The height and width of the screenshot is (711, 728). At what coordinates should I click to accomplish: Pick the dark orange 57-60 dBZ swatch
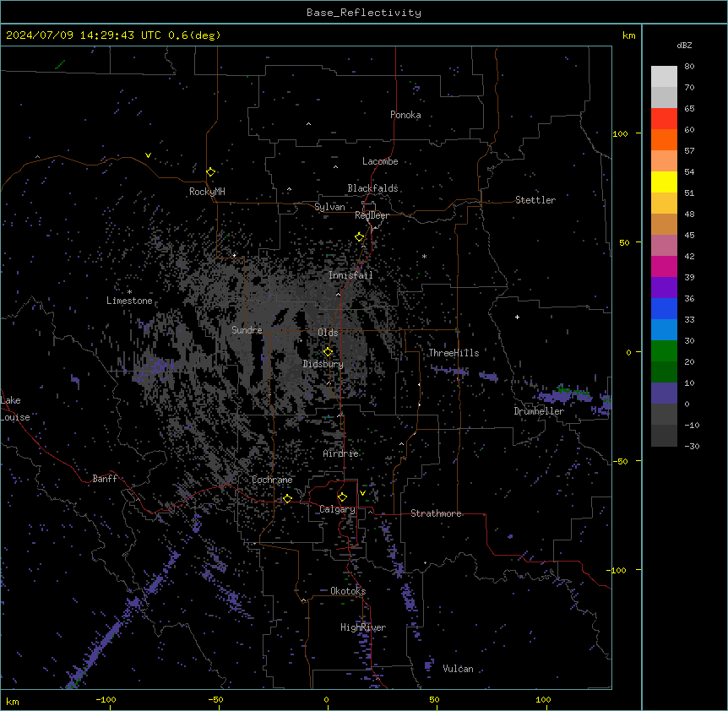coord(664,139)
